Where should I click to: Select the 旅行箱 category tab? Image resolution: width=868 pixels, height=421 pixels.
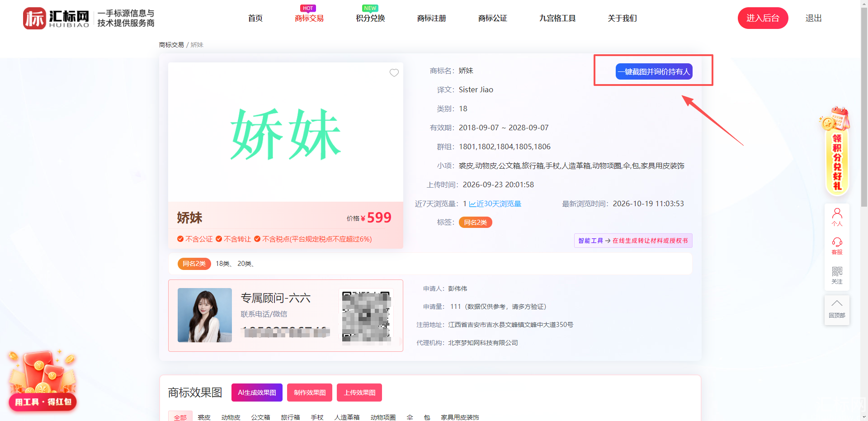tap(291, 417)
